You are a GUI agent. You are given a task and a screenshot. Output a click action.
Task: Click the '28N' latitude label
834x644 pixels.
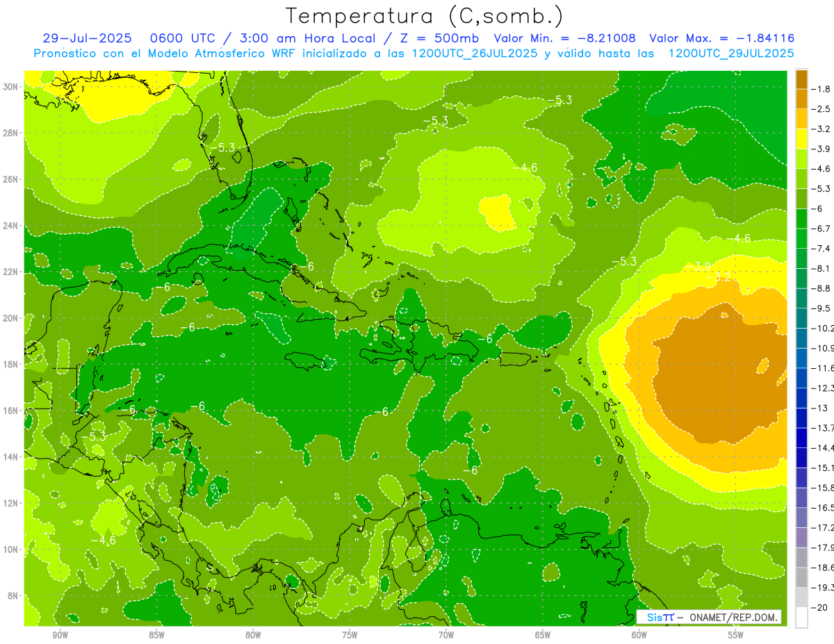10,133
